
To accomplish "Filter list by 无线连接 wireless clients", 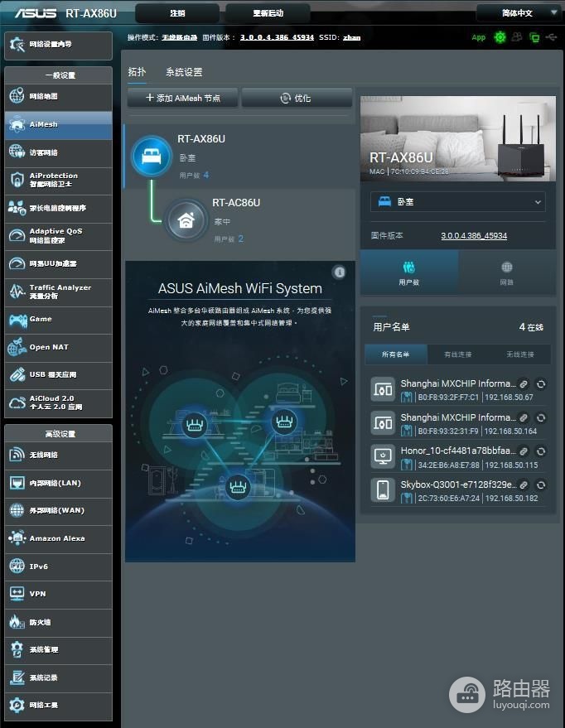I will tap(520, 354).
